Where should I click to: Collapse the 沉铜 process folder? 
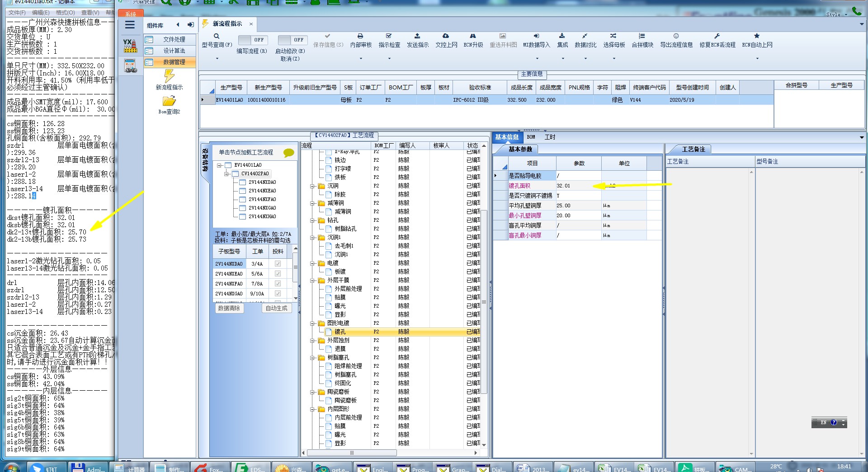coord(312,186)
